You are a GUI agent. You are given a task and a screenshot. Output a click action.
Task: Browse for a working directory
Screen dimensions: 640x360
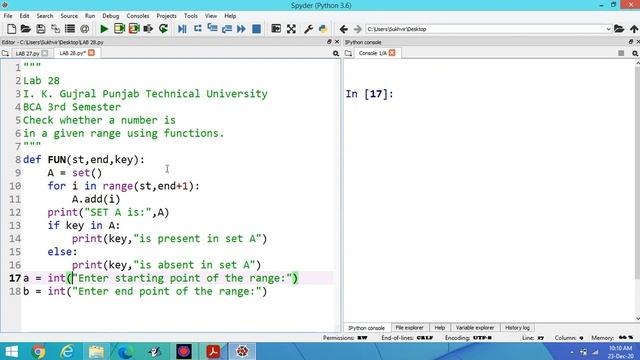coord(619,29)
